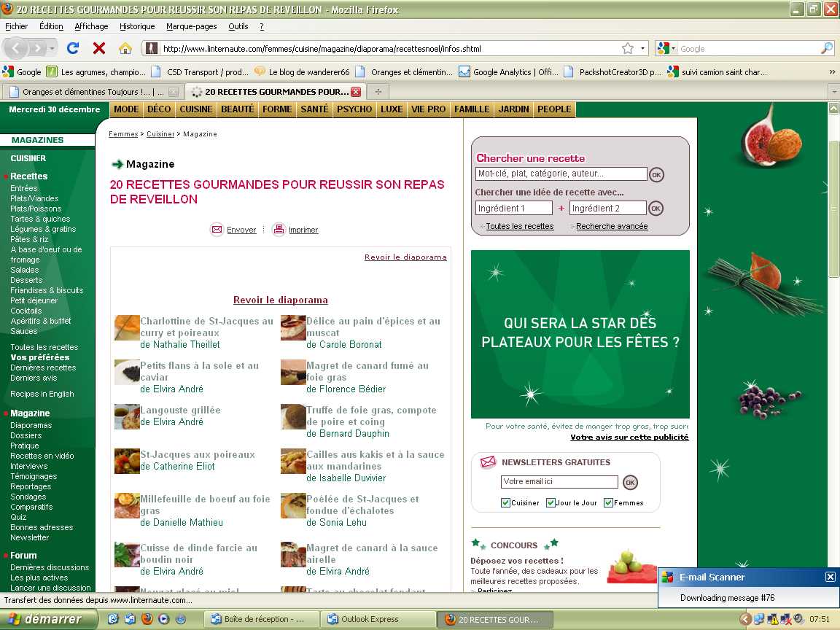
Task: Start the Google search with the magnifier icon
Action: 827,49
